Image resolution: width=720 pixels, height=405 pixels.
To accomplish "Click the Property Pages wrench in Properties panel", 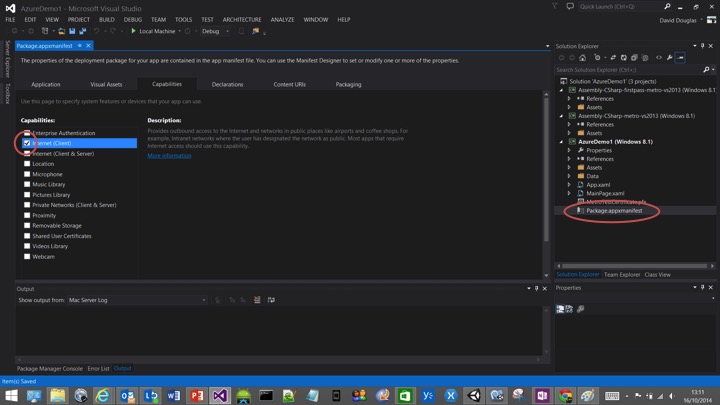I will (x=580, y=309).
